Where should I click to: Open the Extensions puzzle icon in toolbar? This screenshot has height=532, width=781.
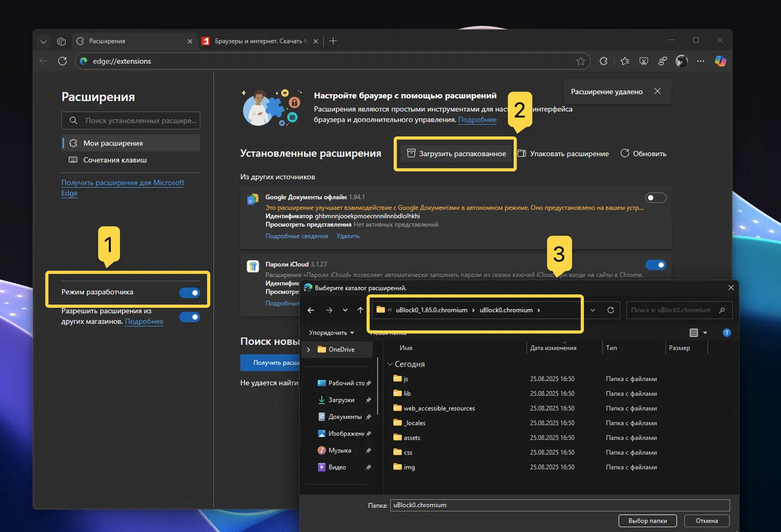603,61
